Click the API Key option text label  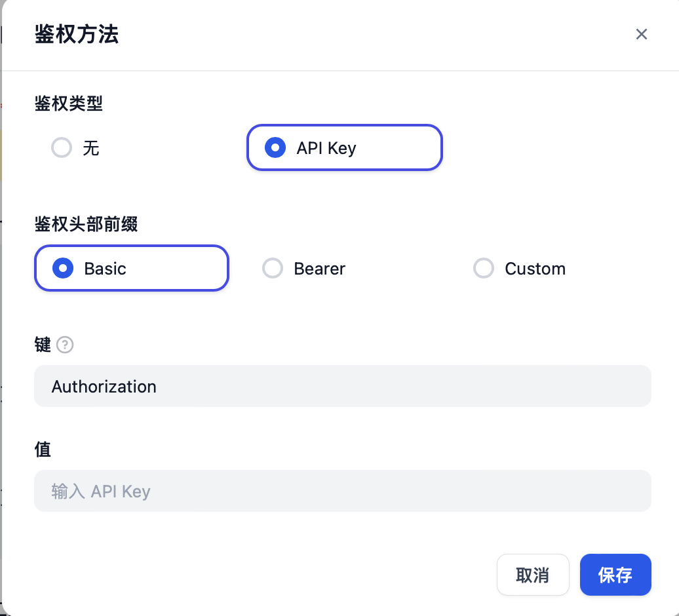[326, 148]
